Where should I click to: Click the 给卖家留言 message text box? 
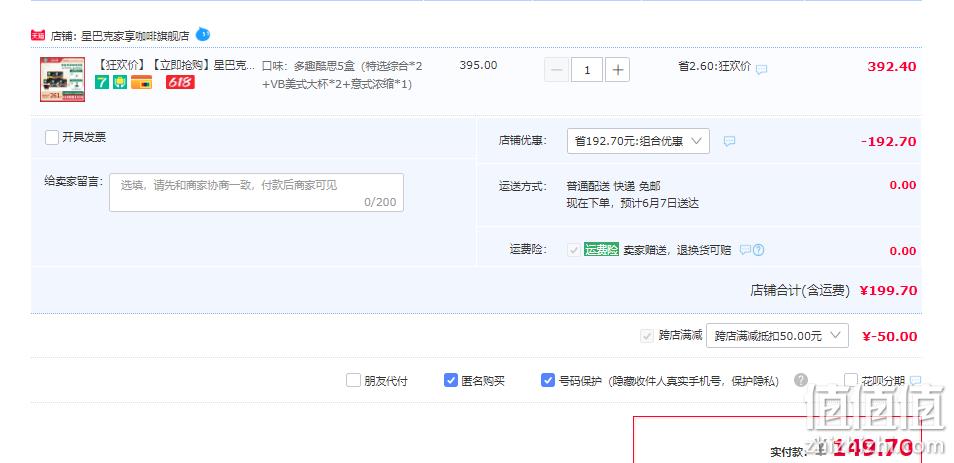click(256, 193)
